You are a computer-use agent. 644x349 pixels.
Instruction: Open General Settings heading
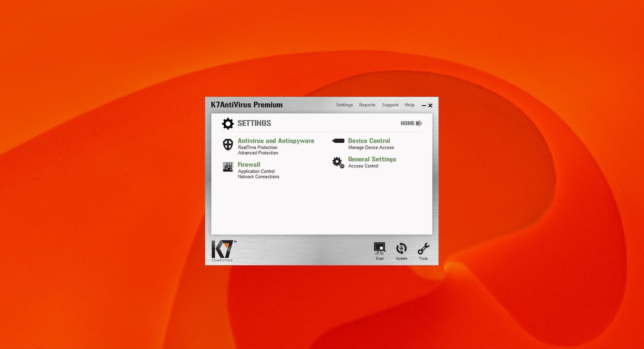click(x=372, y=159)
